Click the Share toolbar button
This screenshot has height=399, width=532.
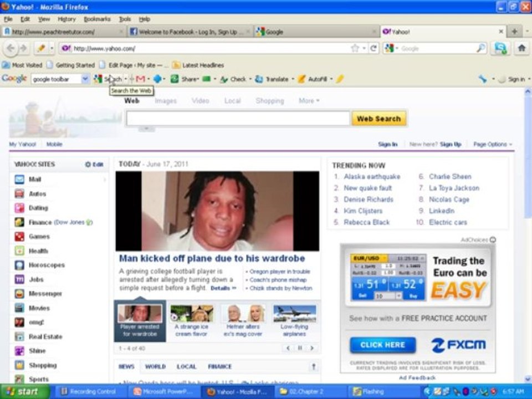pyautogui.click(x=185, y=79)
